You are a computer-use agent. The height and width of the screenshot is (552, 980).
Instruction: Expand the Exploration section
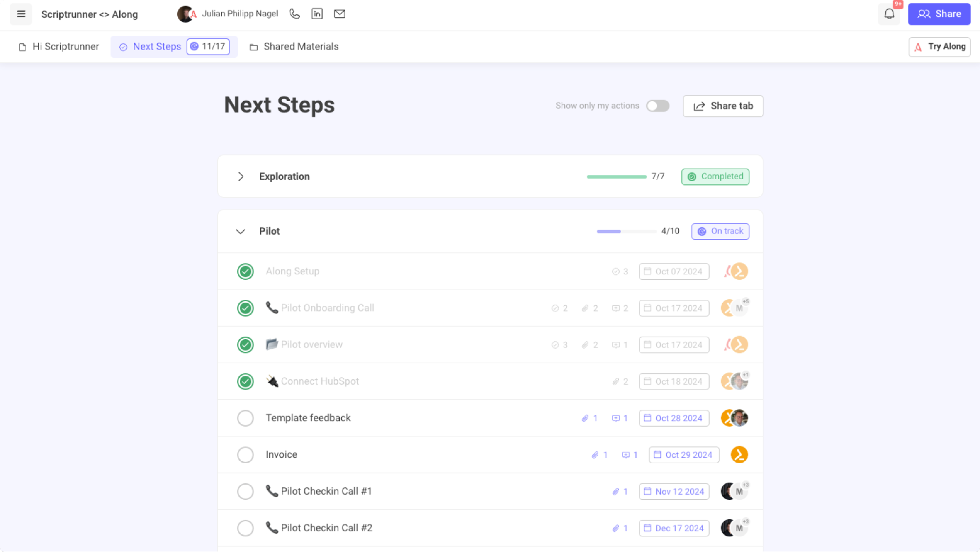pyautogui.click(x=240, y=176)
